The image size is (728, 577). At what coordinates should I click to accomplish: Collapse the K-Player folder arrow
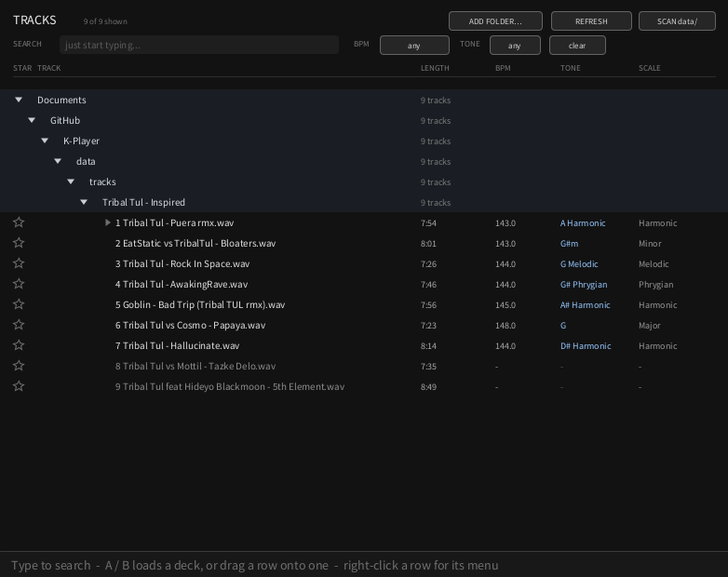pos(45,141)
